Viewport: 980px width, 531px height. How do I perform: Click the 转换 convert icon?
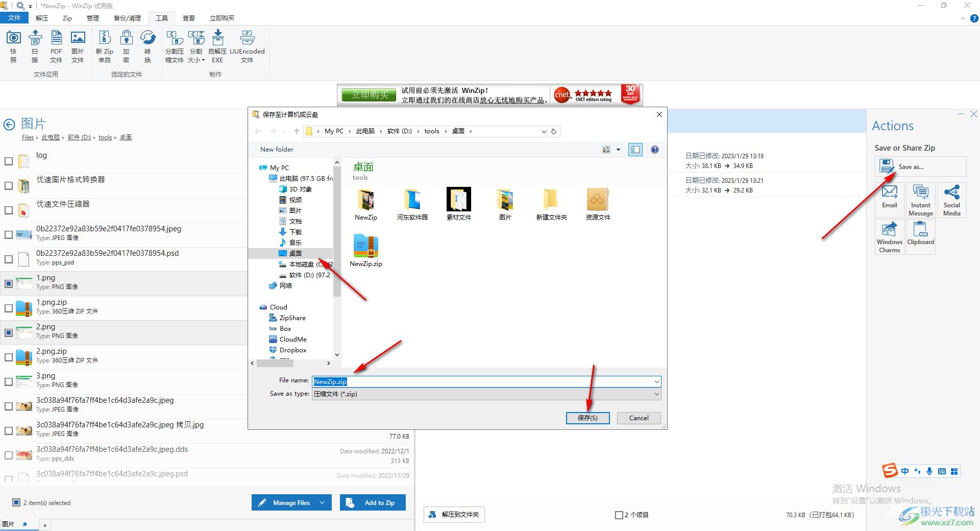point(148,46)
